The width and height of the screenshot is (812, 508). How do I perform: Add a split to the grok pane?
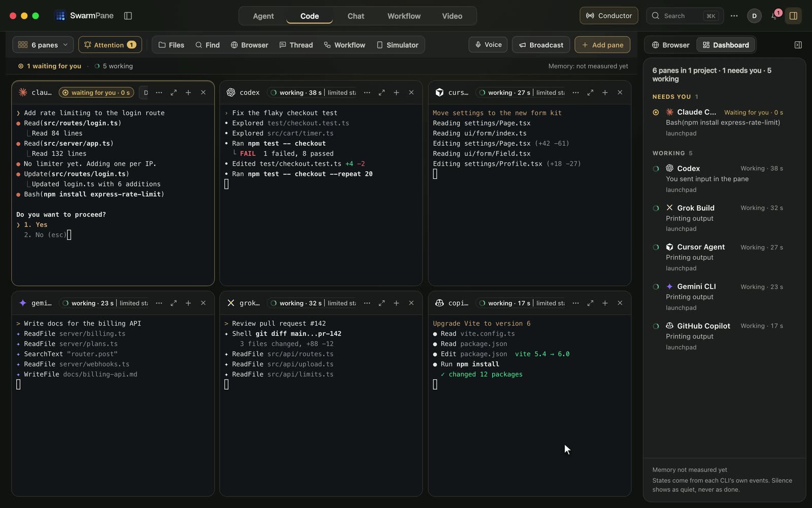396,303
